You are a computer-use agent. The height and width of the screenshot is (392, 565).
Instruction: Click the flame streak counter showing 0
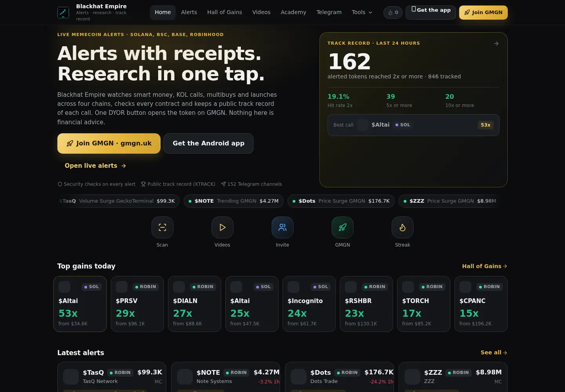pyautogui.click(x=393, y=13)
